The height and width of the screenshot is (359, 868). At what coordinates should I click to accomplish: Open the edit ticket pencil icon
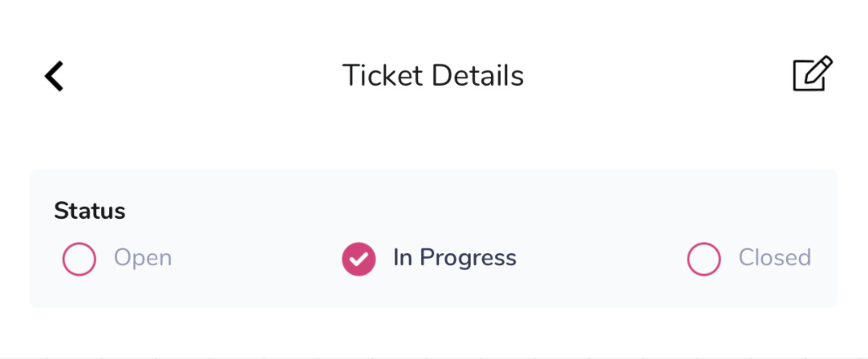813,74
